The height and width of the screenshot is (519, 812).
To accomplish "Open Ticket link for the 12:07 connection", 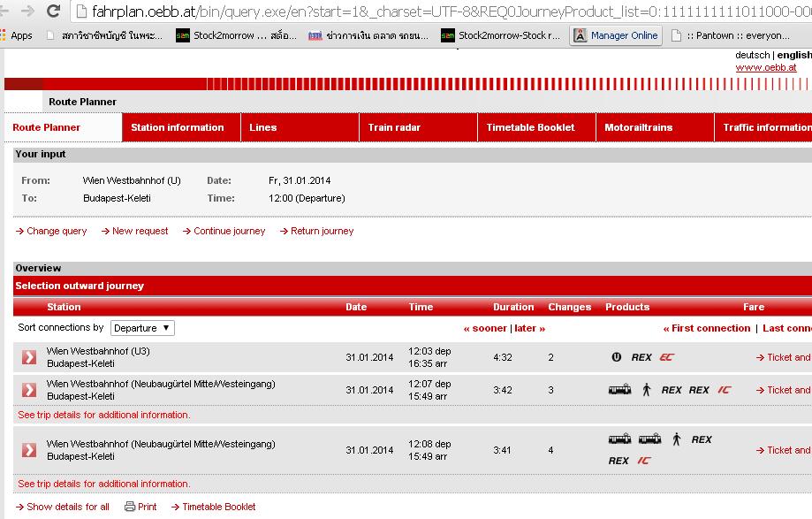I will click(x=784, y=390).
